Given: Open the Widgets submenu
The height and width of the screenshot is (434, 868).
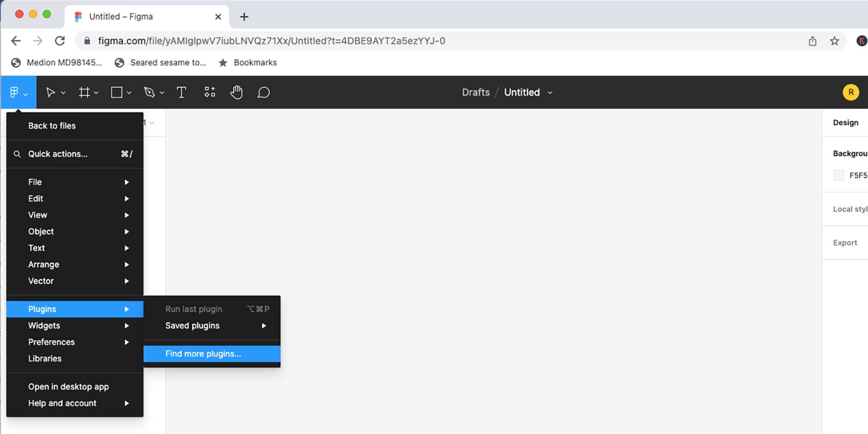Looking at the screenshot, I should pyautogui.click(x=75, y=326).
